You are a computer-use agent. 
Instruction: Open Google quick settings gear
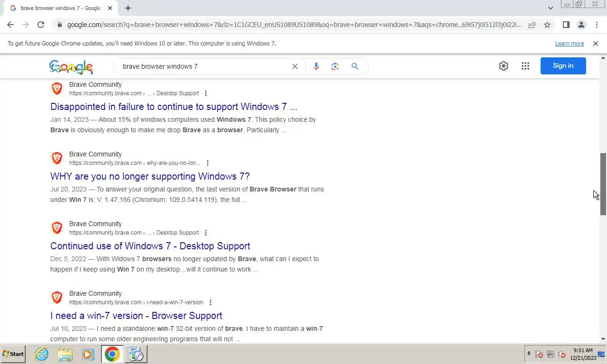tap(504, 66)
